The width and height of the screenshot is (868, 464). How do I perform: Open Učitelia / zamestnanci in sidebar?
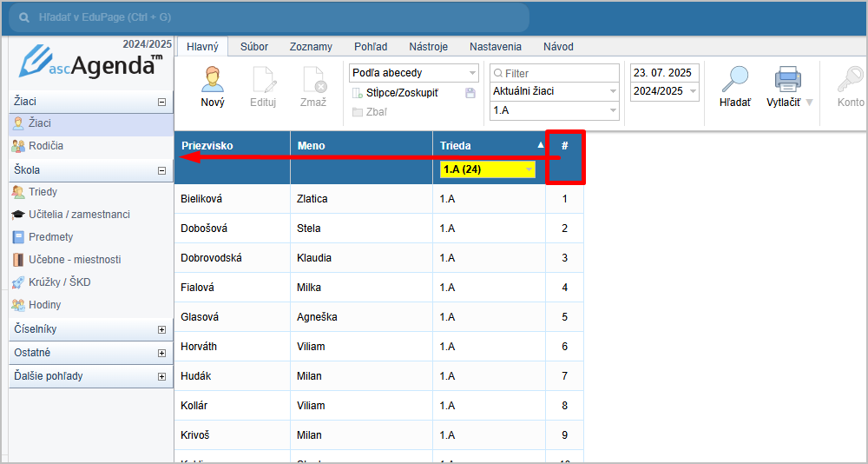(91, 214)
